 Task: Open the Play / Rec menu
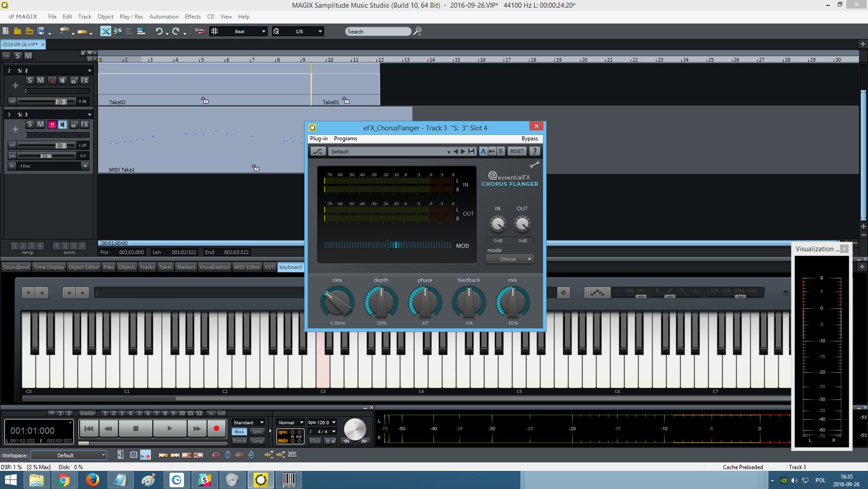pyautogui.click(x=131, y=17)
